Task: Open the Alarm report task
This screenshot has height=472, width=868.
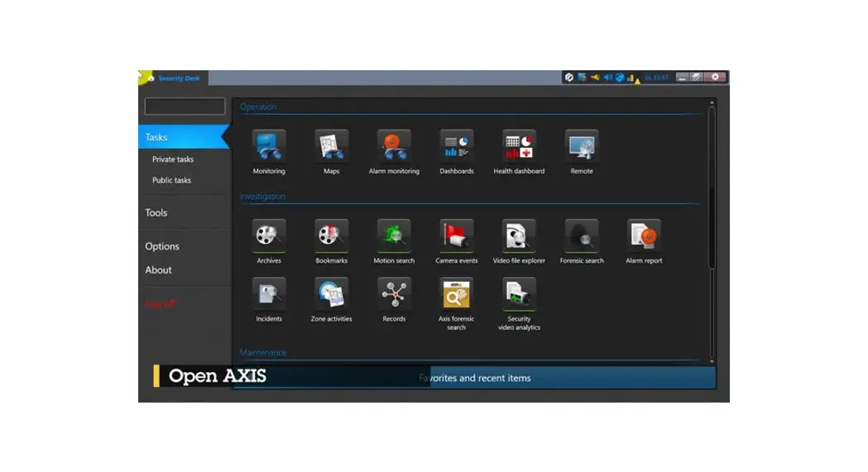Action: pos(644,241)
